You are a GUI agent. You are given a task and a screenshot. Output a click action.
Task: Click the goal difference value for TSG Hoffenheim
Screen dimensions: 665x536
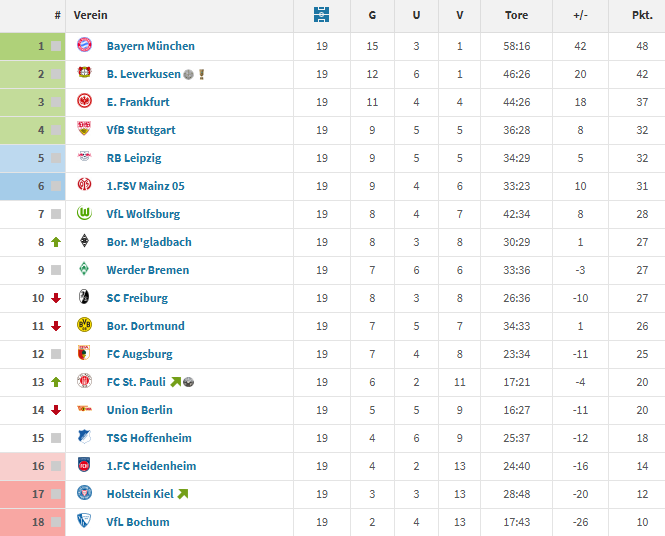point(580,438)
